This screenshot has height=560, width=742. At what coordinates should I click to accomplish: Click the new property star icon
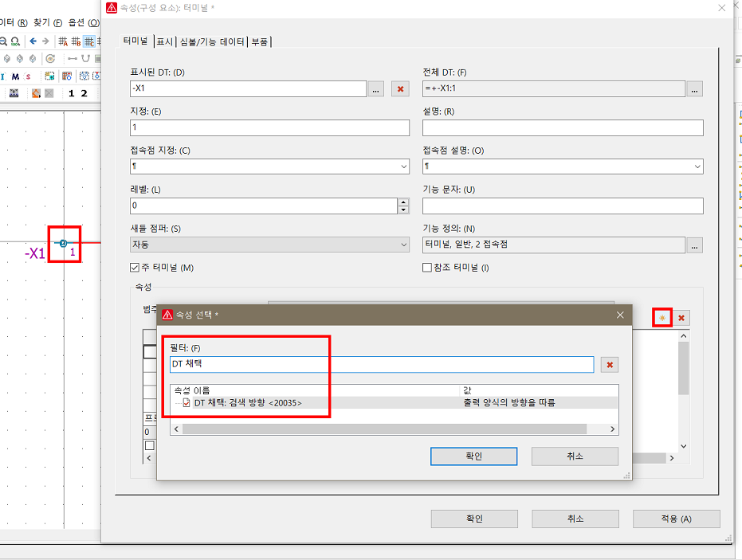point(662,318)
